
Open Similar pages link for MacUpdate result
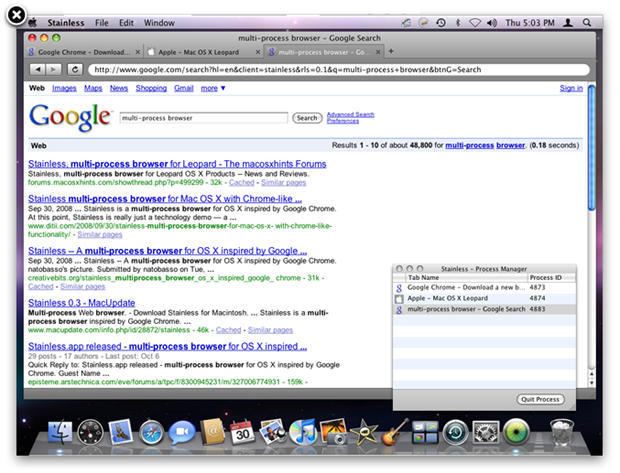pos(270,330)
